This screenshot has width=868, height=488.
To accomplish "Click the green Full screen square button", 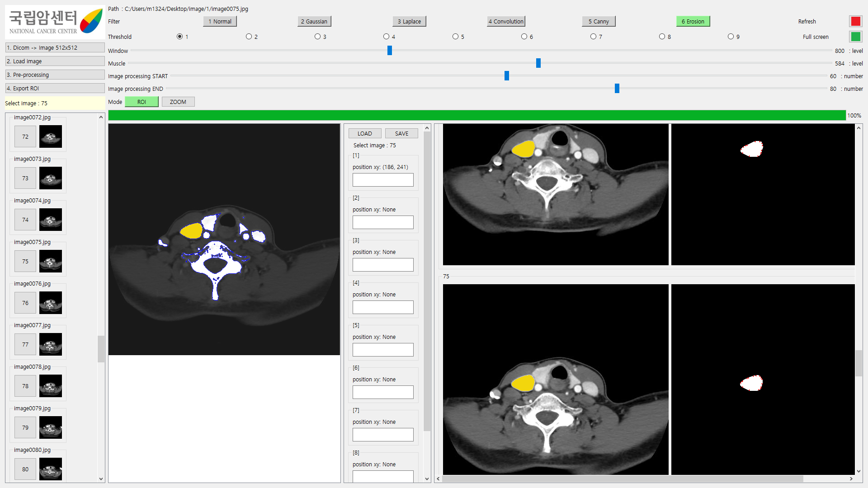I will point(855,37).
